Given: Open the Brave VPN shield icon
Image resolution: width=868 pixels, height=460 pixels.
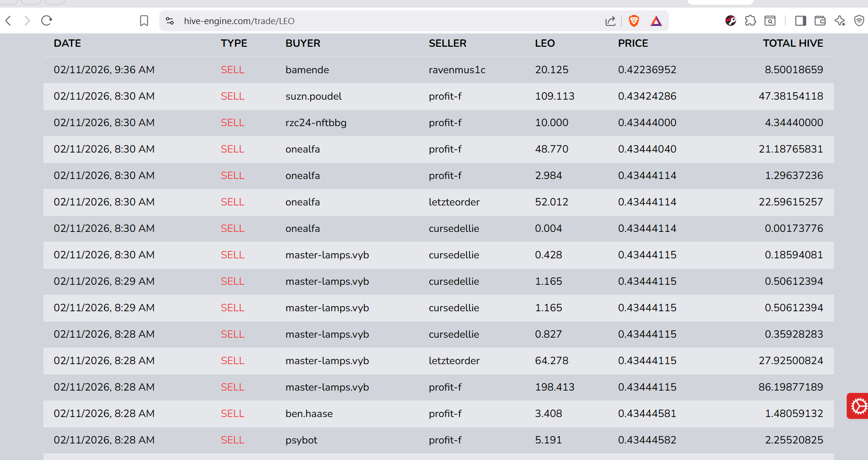Looking at the screenshot, I should click(859, 21).
